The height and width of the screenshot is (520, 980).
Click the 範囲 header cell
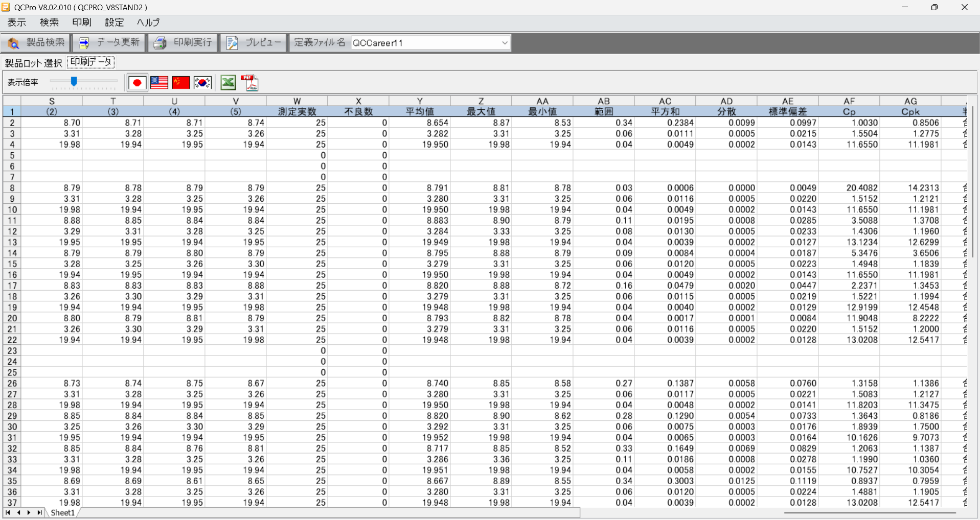click(604, 112)
